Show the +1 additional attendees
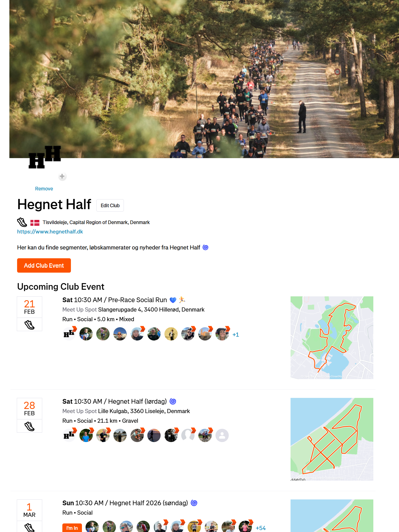This screenshot has width=399, height=532. coord(236,335)
